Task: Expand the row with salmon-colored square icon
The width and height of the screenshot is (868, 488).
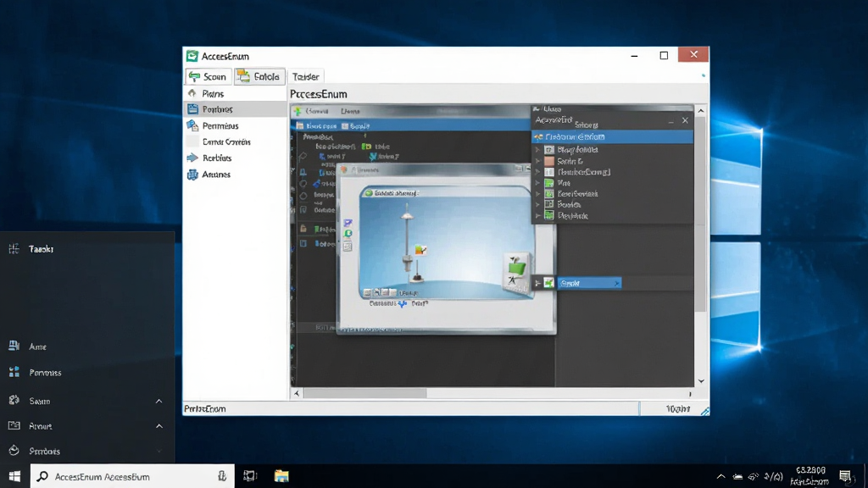Action: point(537,161)
